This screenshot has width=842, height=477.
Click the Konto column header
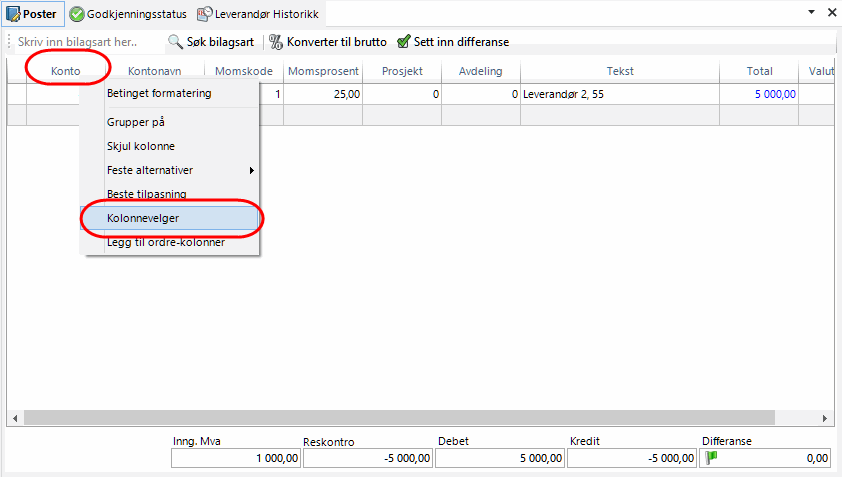point(66,71)
